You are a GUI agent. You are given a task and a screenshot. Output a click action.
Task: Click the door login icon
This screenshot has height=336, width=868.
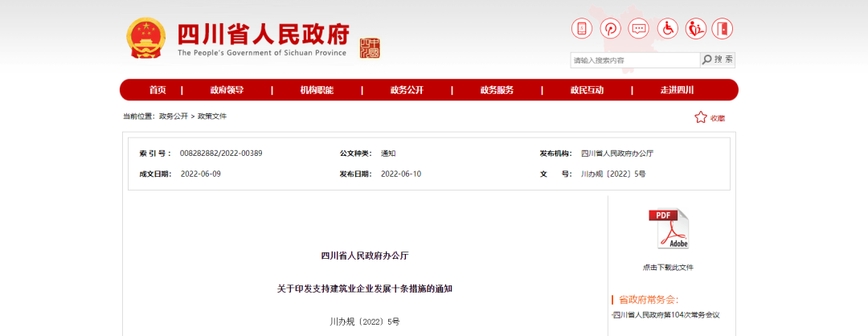pyautogui.click(x=723, y=29)
